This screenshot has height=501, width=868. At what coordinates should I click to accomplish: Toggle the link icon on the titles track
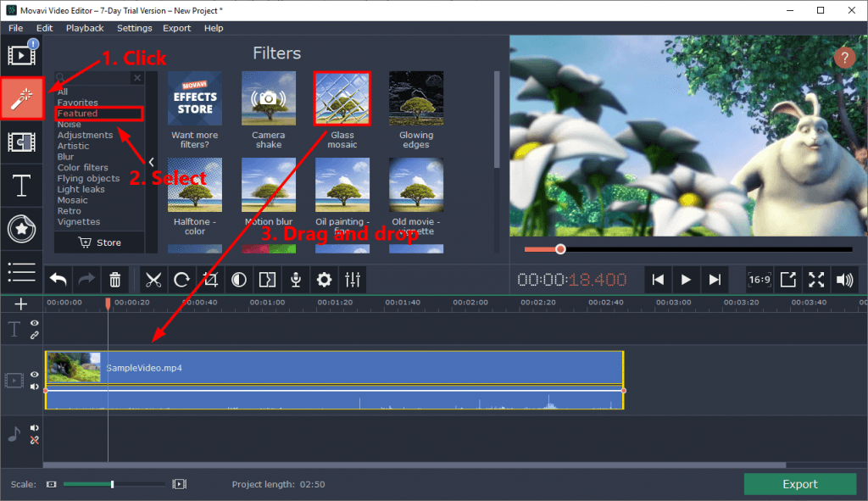pyautogui.click(x=34, y=336)
